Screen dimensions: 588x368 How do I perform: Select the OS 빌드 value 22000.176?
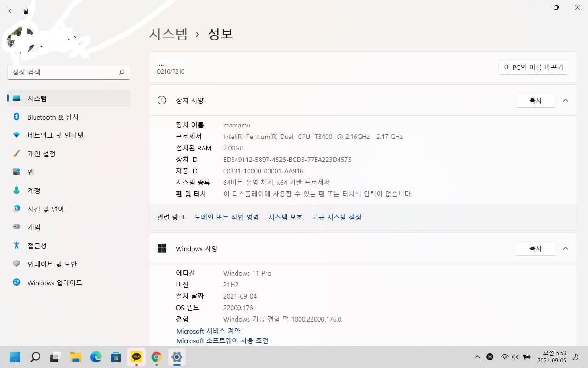tap(238, 308)
